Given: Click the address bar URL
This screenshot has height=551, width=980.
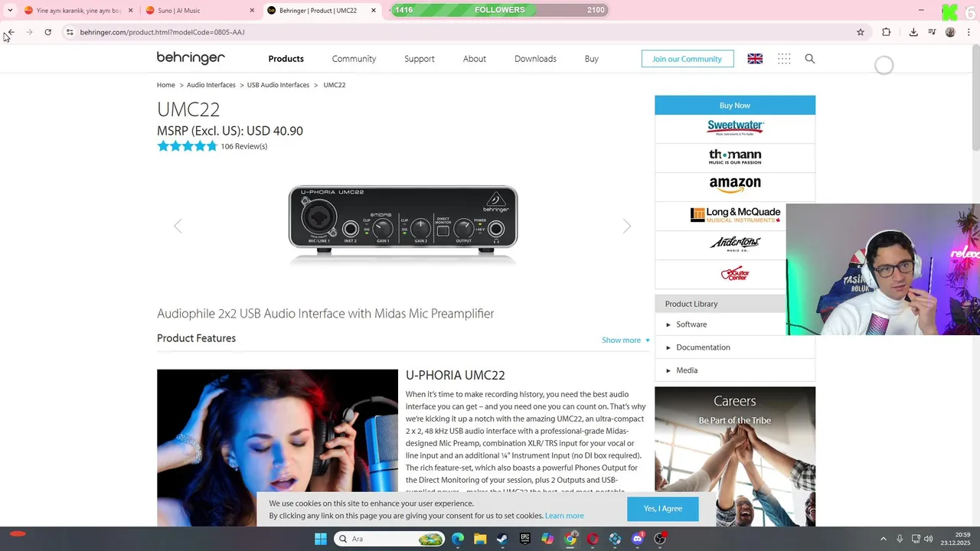Looking at the screenshot, I should point(162,32).
